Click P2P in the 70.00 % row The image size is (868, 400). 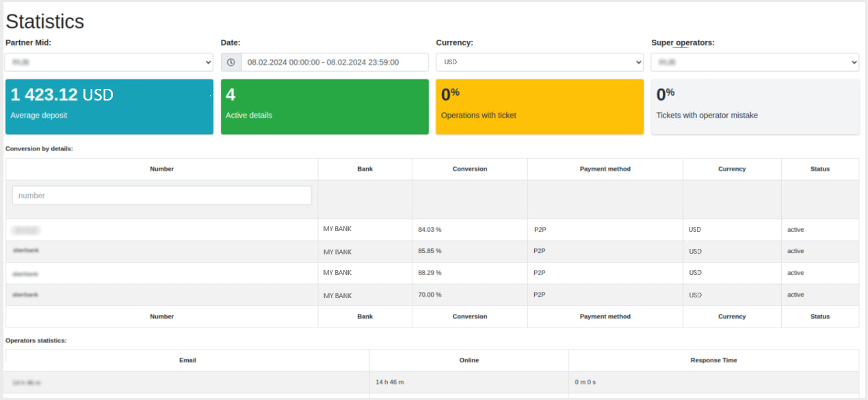540,295
